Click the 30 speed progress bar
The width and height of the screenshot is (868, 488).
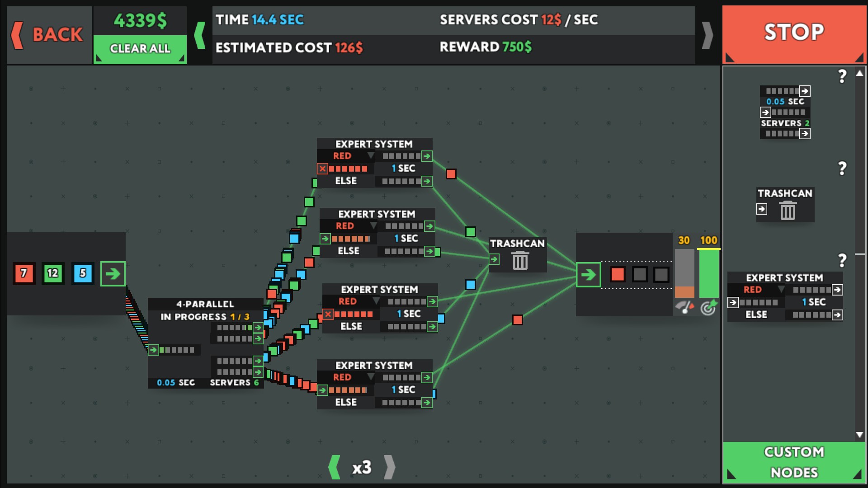tap(684, 273)
